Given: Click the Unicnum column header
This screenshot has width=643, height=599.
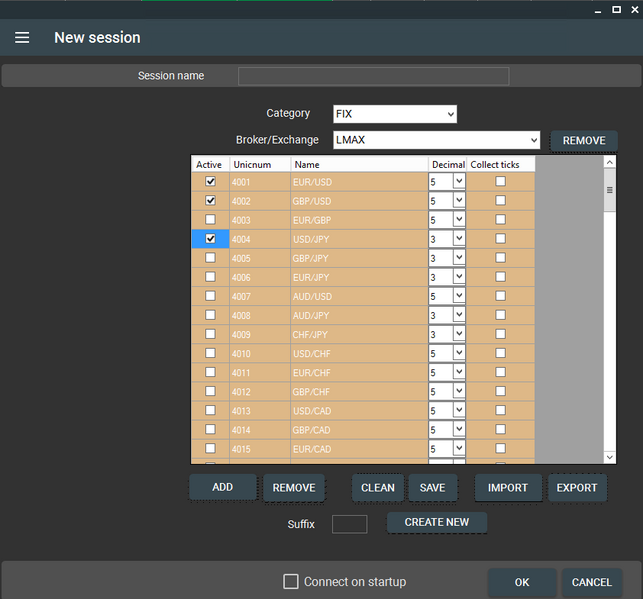Looking at the screenshot, I should click(x=259, y=164).
